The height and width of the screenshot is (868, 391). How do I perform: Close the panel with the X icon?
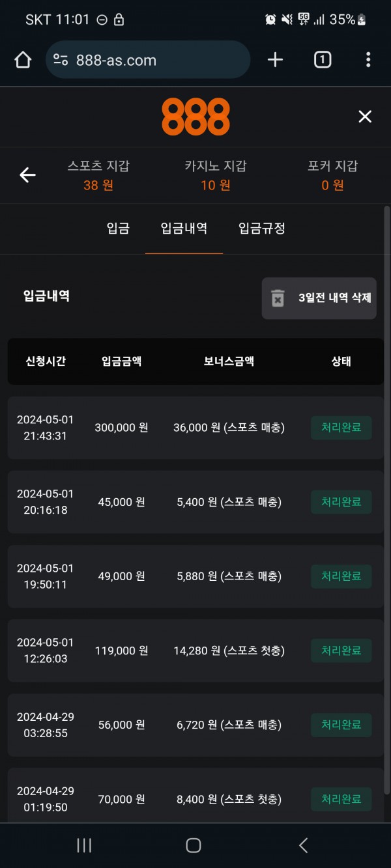365,117
